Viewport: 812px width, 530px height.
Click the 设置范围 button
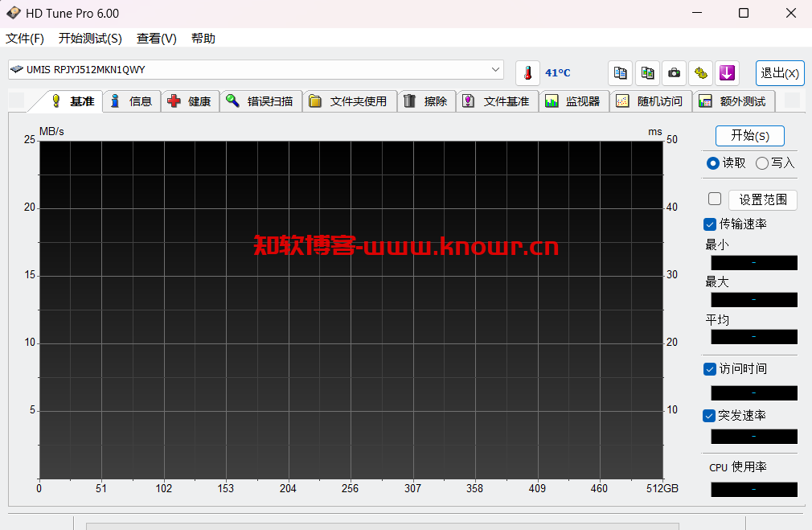point(763,199)
